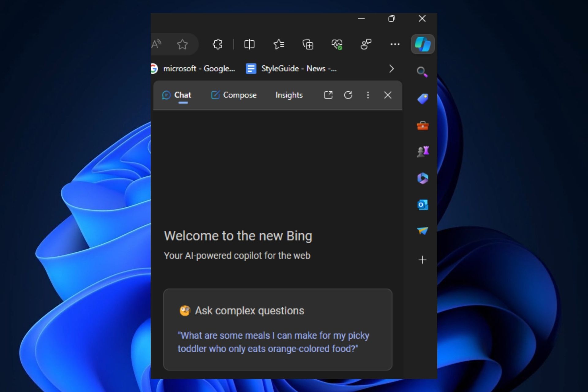Toggle Split screen view

(x=249, y=44)
